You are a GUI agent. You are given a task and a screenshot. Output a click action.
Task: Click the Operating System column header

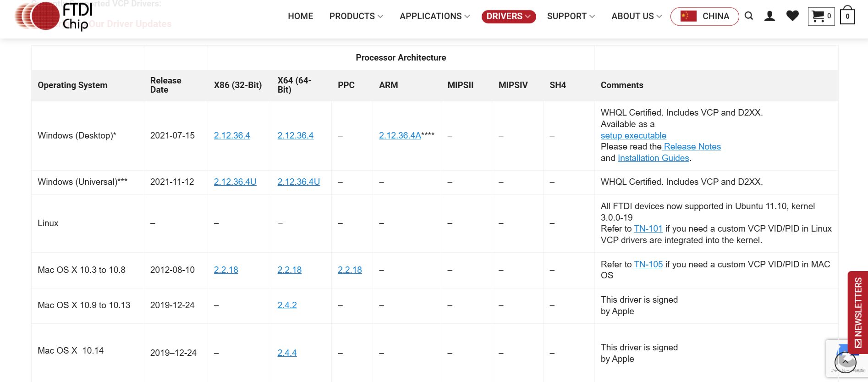click(x=72, y=85)
